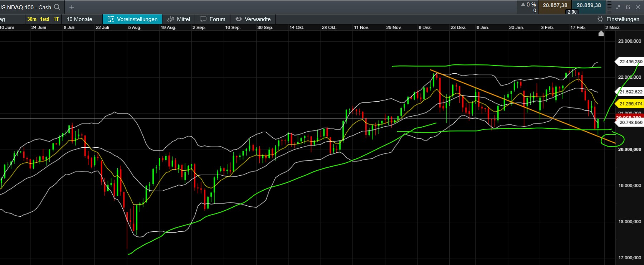Click the 24 Juni date label
644x265 pixels.
pos(39,28)
